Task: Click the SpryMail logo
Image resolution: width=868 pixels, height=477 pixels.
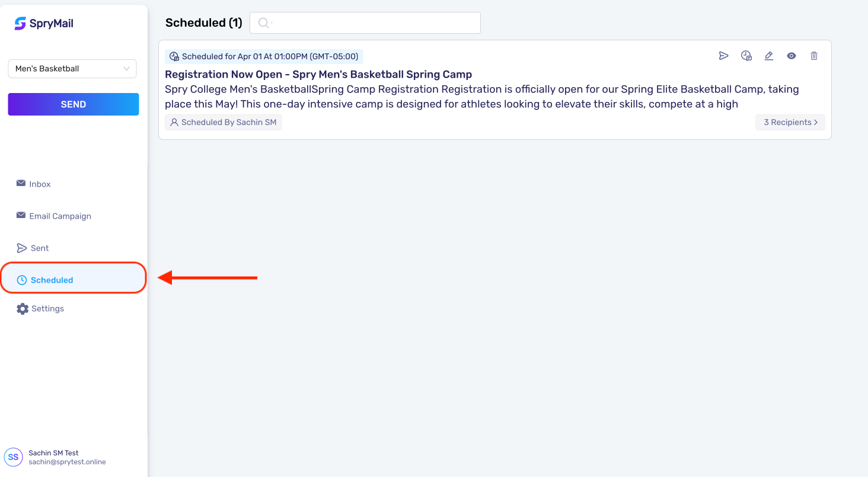Action: [x=44, y=24]
